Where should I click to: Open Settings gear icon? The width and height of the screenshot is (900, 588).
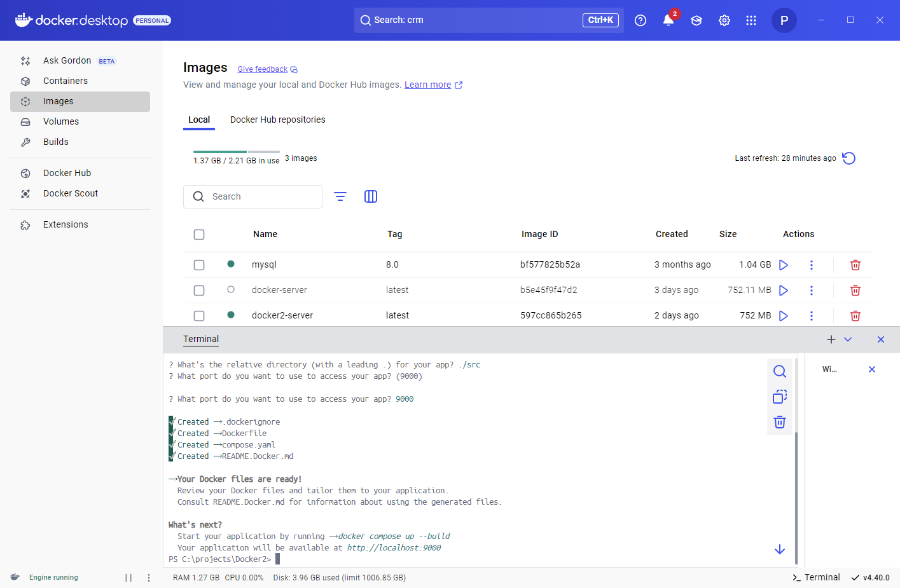point(724,20)
